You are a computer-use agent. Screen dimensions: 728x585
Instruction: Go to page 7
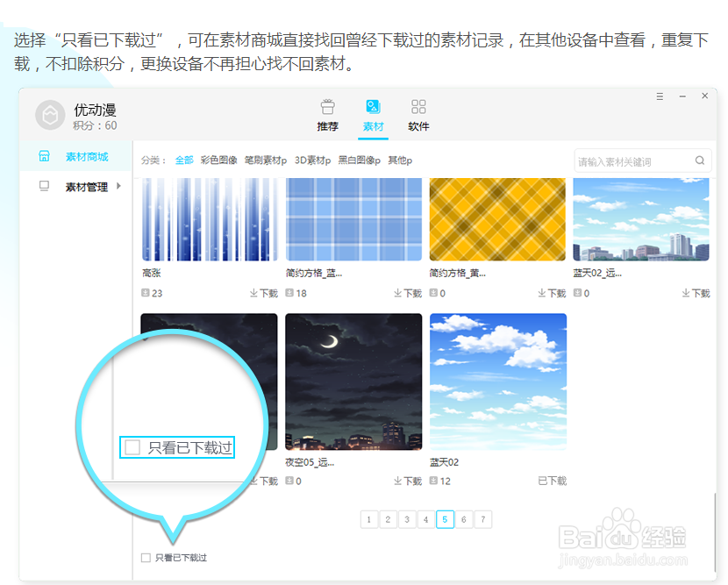click(483, 519)
